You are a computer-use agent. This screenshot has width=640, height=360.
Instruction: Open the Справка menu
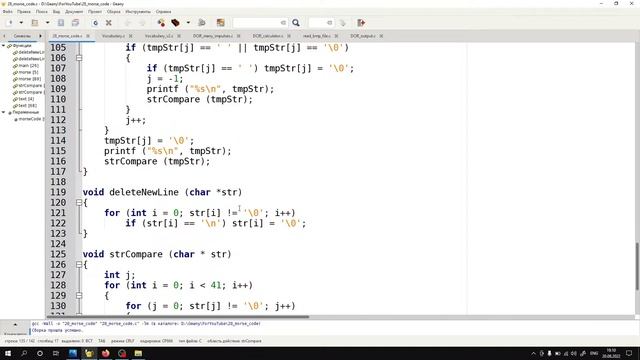163,12
